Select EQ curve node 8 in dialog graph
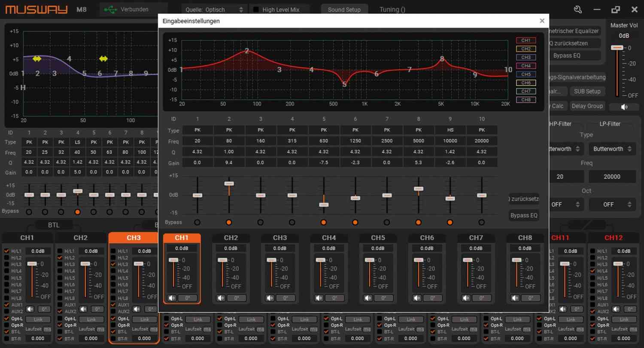Screen dimensions: 644x348 pos(442,59)
